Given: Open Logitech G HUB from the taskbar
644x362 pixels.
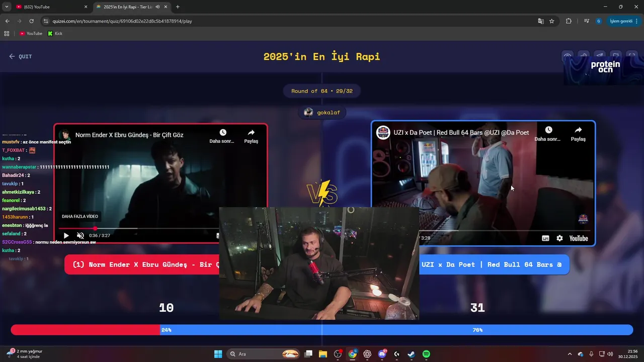Looking at the screenshot, I should pos(396,354).
